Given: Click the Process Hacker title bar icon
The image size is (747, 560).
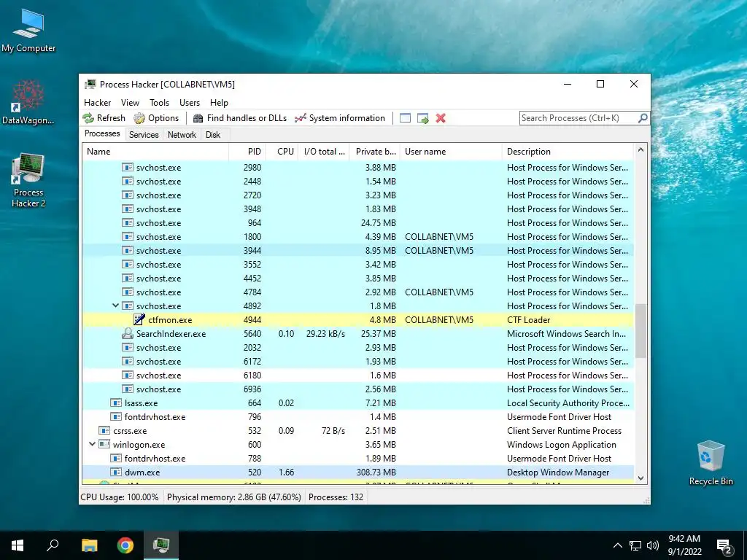Looking at the screenshot, I should coord(90,85).
